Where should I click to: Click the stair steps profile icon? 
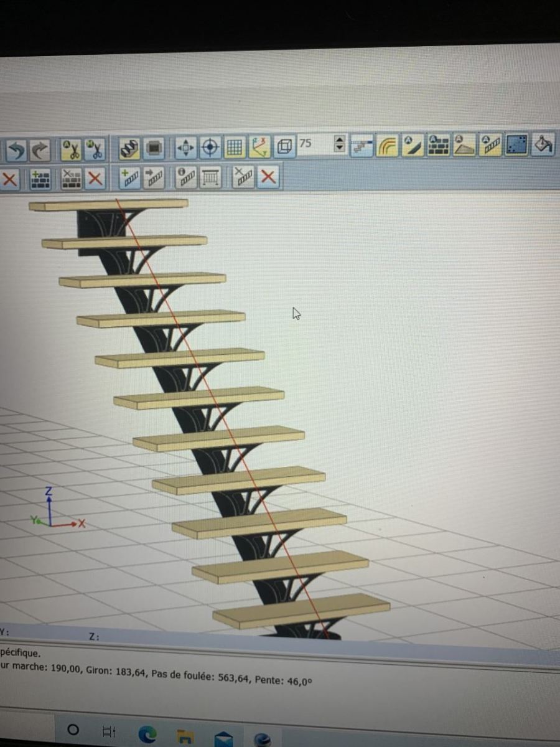pyautogui.click(x=362, y=146)
